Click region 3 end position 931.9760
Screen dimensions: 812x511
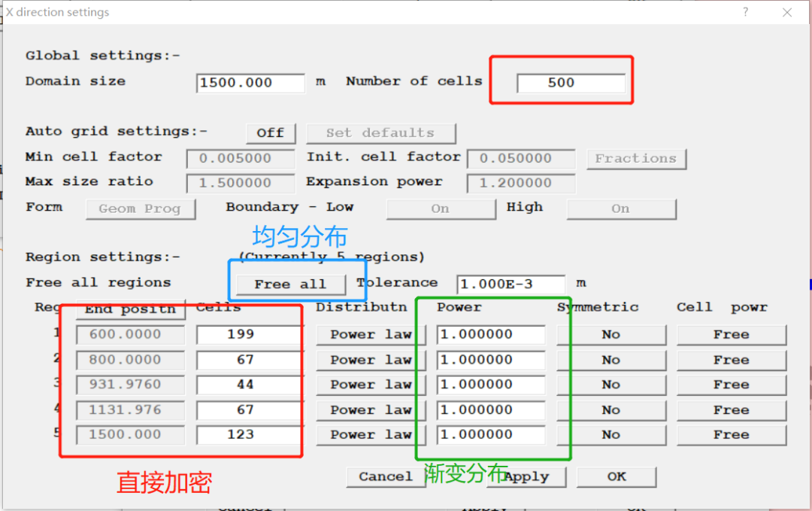coord(131,385)
